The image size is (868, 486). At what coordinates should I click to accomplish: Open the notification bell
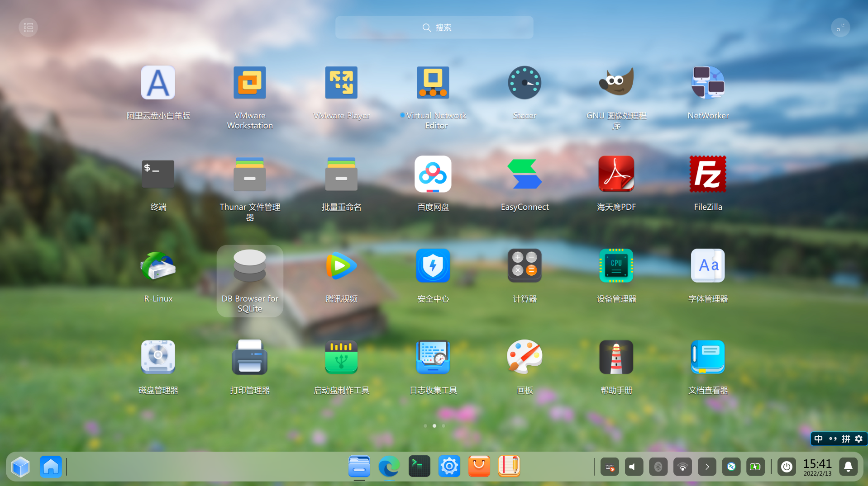[849, 467]
